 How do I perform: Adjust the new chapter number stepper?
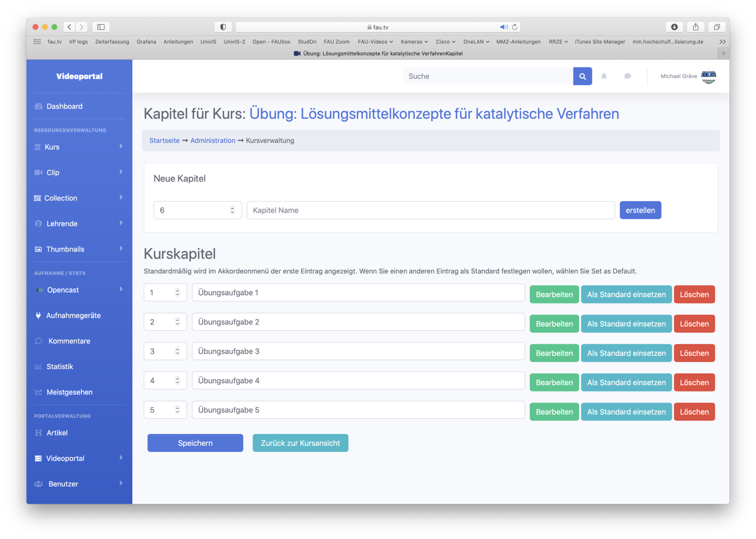point(232,210)
